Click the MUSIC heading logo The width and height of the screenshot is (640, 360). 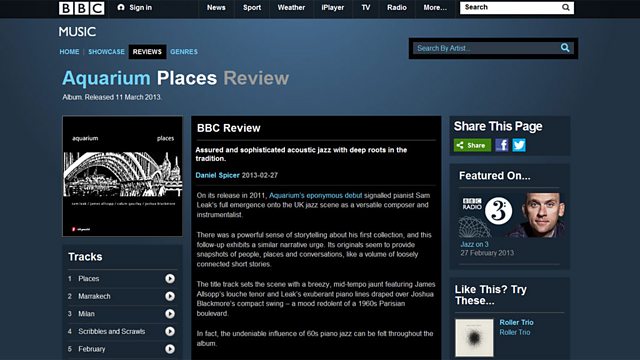(x=77, y=31)
